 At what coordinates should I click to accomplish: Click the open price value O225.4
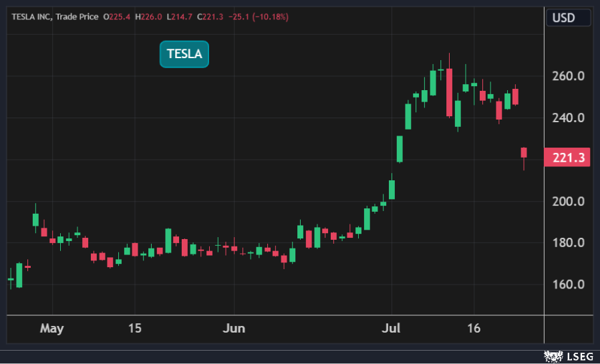pos(117,17)
